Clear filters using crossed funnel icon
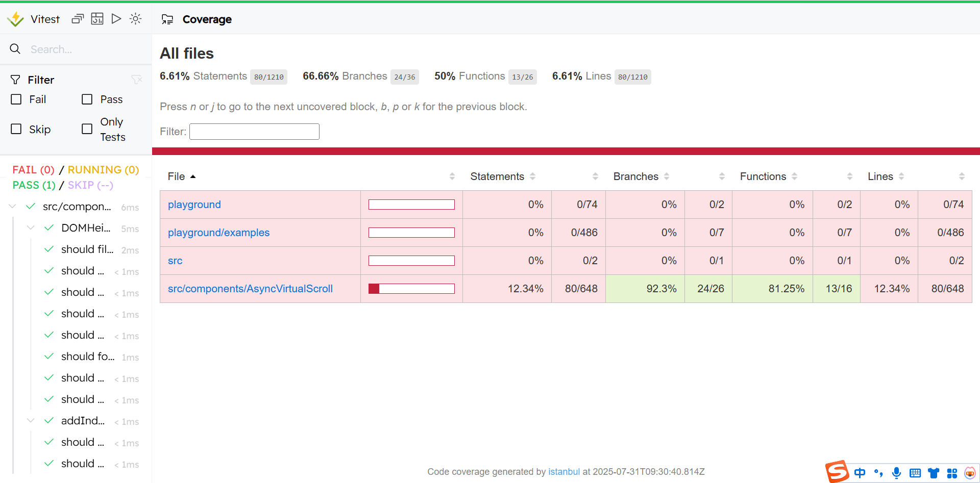This screenshot has height=483, width=980. [136, 80]
